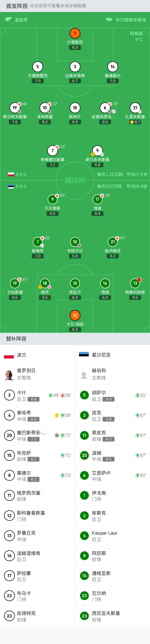Click the 替补阵容 section heading
The image size is (150, 644).
click(x=16, y=339)
